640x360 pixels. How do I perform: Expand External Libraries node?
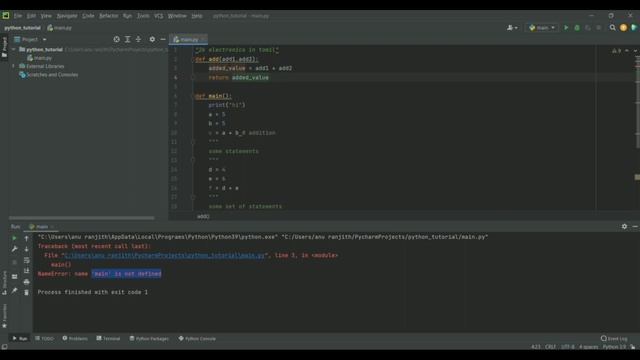(x=13, y=66)
